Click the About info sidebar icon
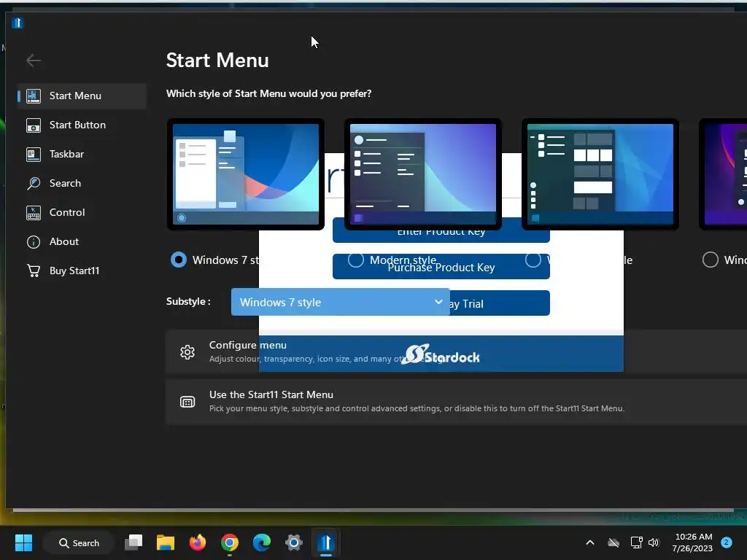The image size is (747, 560). (34, 242)
